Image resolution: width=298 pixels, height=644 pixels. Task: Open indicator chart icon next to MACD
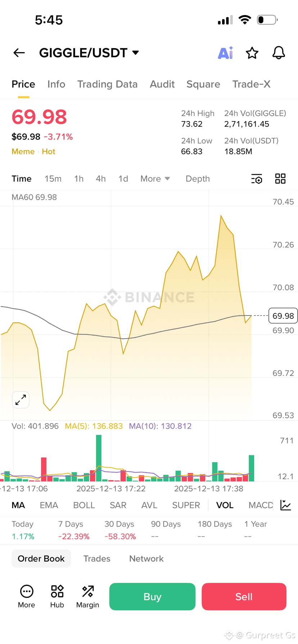(286, 505)
